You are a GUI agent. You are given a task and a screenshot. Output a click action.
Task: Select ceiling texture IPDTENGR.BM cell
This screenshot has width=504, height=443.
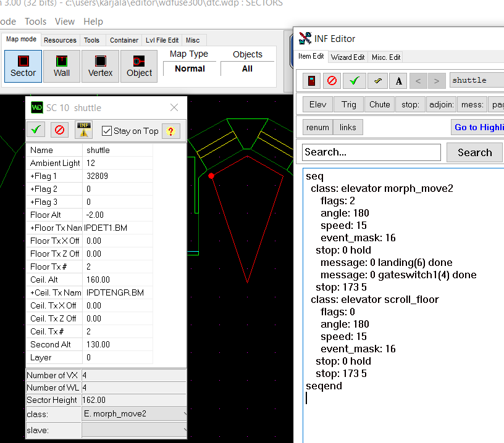click(x=117, y=292)
